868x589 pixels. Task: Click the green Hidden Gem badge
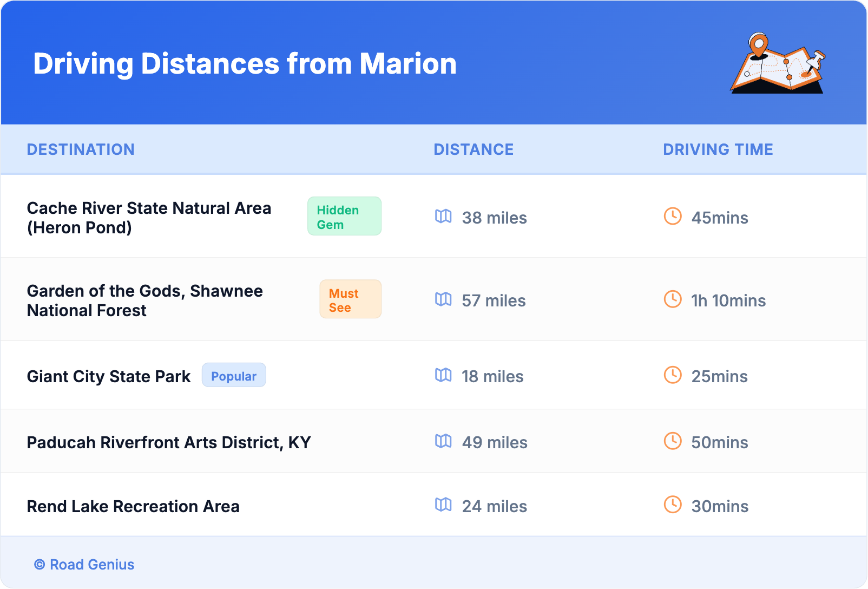pyautogui.click(x=344, y=217)
